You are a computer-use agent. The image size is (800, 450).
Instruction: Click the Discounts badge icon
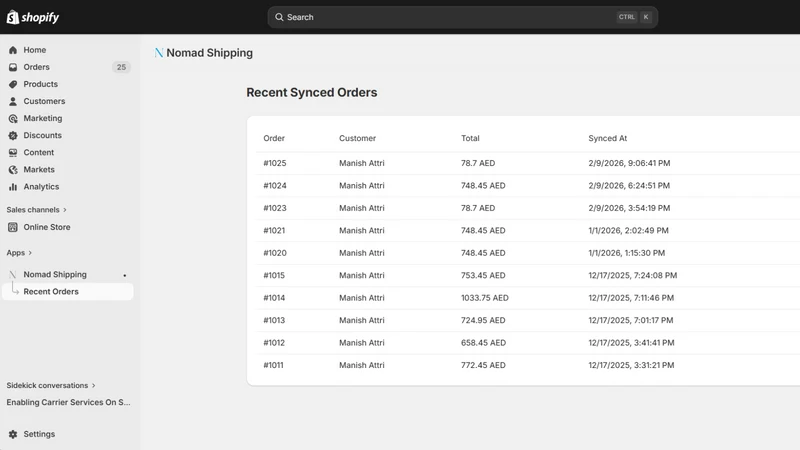(x=13, y=135)
